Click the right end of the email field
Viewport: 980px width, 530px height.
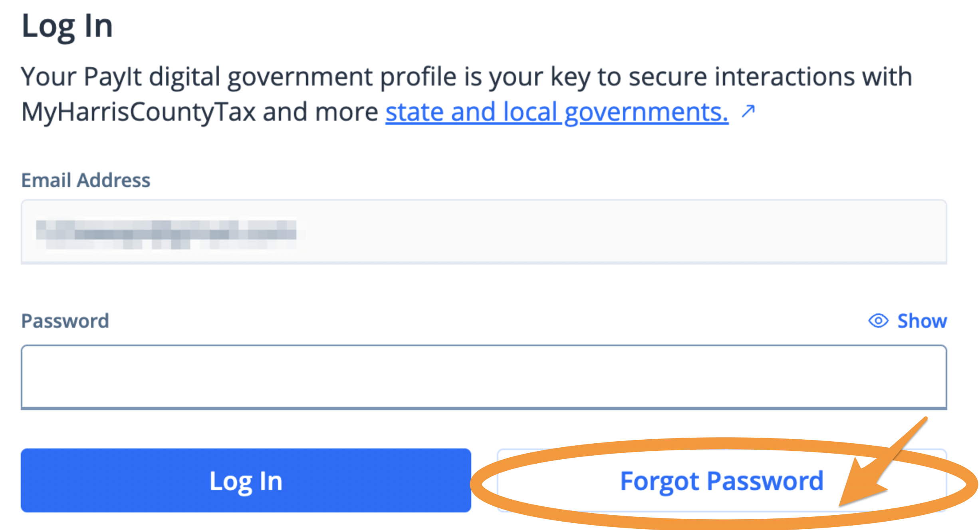[x=919, y=231]
